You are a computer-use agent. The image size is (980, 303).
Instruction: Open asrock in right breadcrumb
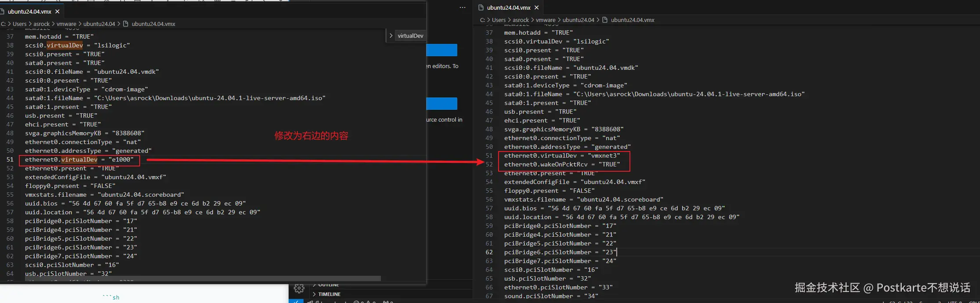(521, 20)
